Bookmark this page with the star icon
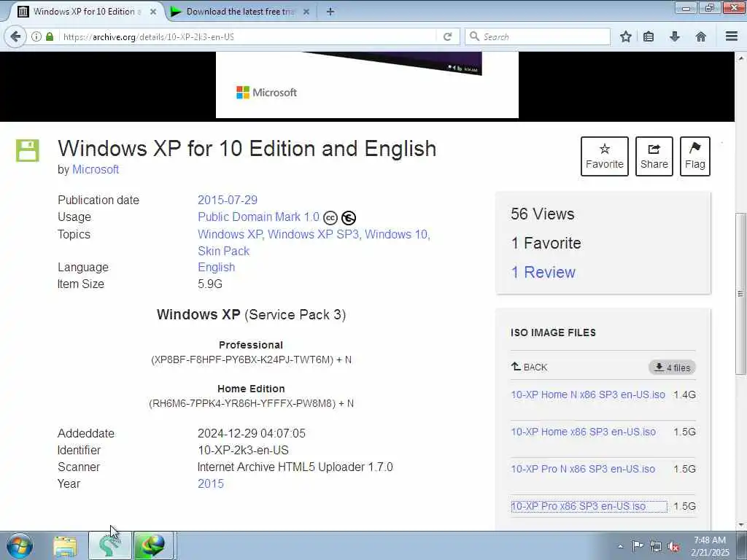The height and width of the screenshot is (560, 747). click(626, 36)
